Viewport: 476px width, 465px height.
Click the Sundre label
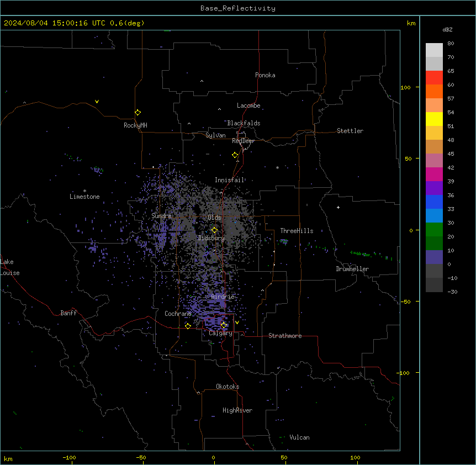(161, 216)
